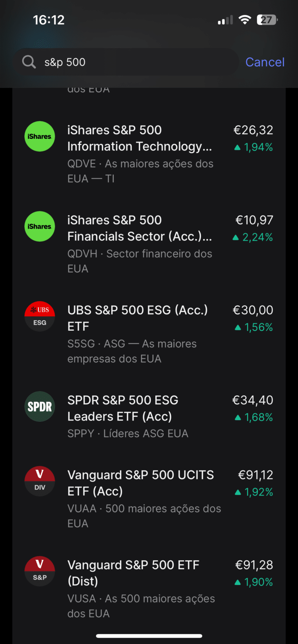Tap the green 2,24% gain for QDVH
Screen dimensions: 298x644
click(x=258, y=237)
